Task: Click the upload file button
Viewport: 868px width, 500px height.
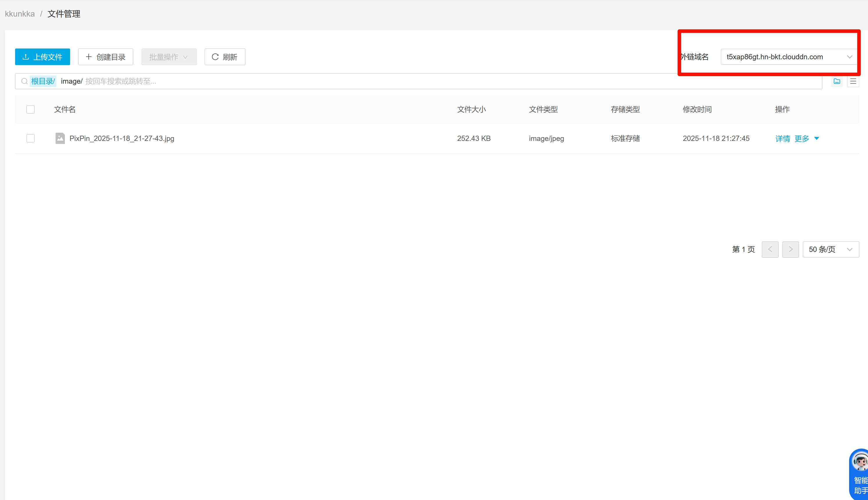Action: click(x=42, y=57)
